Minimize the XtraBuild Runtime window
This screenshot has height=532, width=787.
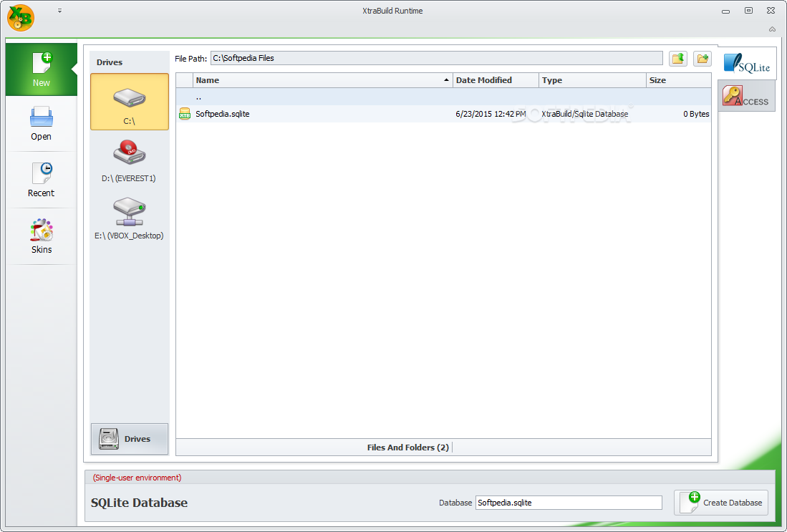(725, 11)
